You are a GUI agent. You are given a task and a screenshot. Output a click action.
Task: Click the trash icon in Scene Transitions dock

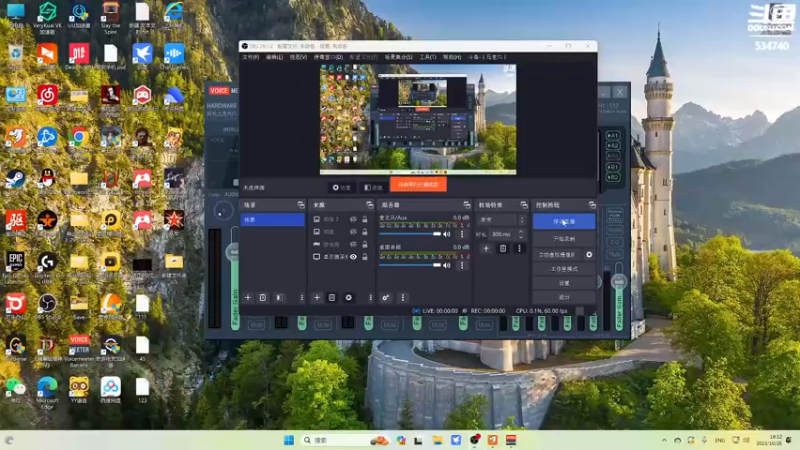503,248
